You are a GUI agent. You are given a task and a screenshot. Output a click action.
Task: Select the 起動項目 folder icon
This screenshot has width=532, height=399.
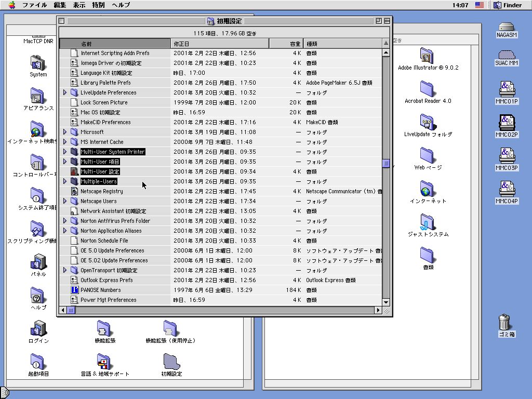[x=37, y=362]
